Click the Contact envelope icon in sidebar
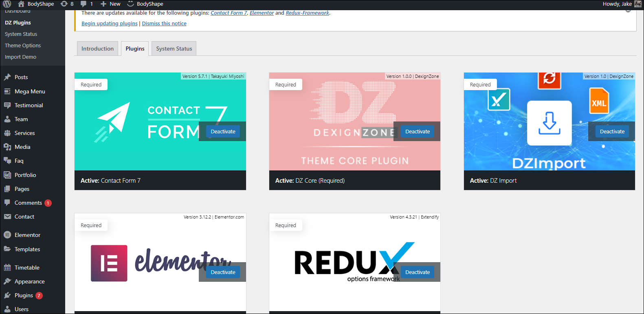644x314 pixels. [7, 217]
